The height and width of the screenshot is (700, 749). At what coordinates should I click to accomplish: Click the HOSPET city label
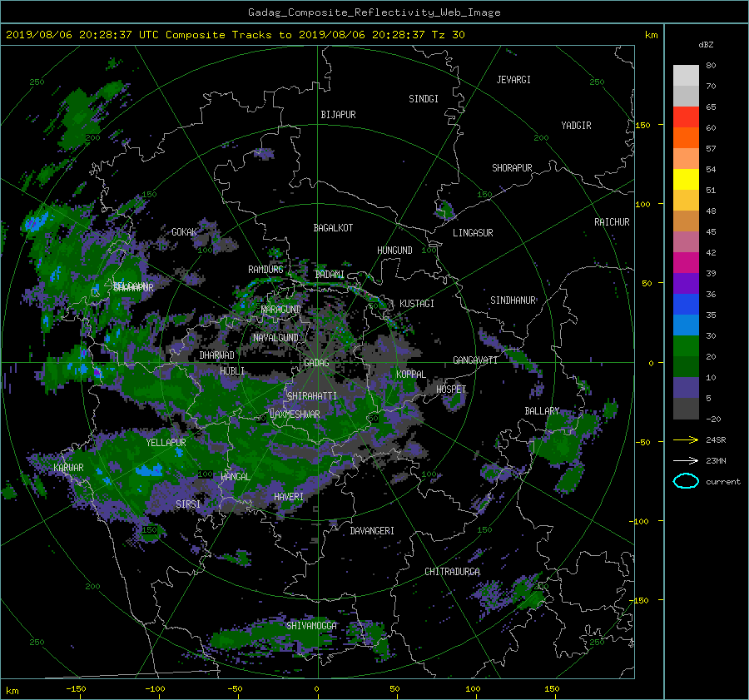(x=451, y=390)
